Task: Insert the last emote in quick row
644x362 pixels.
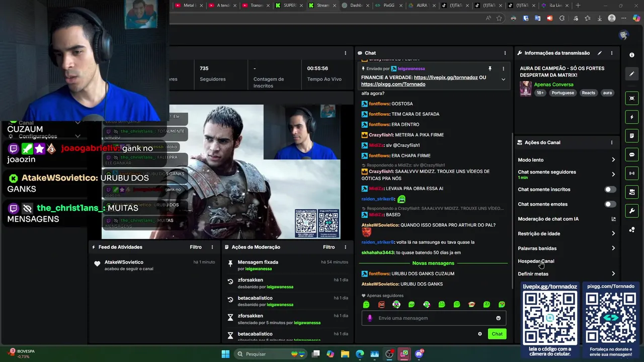Action: point(502,304)
